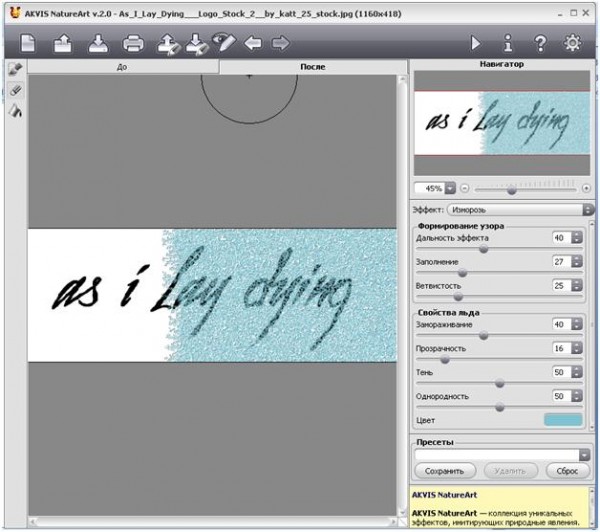Adjust the Прозрачность slider

pyautogui.click(x=445, y=360)
